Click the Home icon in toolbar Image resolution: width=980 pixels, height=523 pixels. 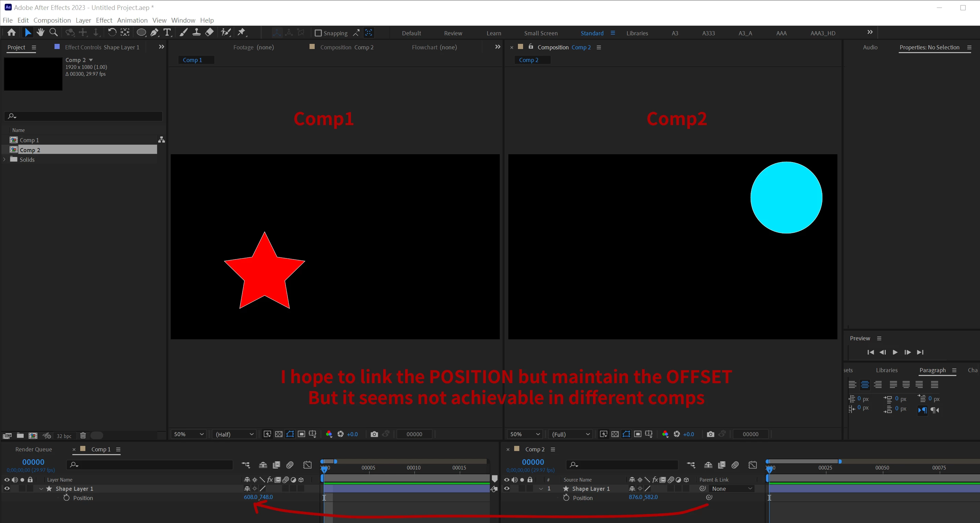click(x=11, y=33)
